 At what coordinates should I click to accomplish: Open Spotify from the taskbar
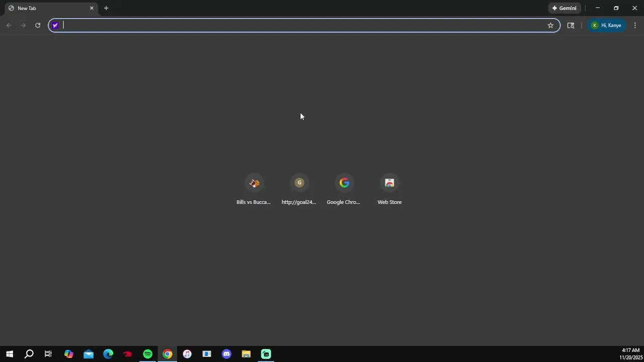[x=147, y=354]
